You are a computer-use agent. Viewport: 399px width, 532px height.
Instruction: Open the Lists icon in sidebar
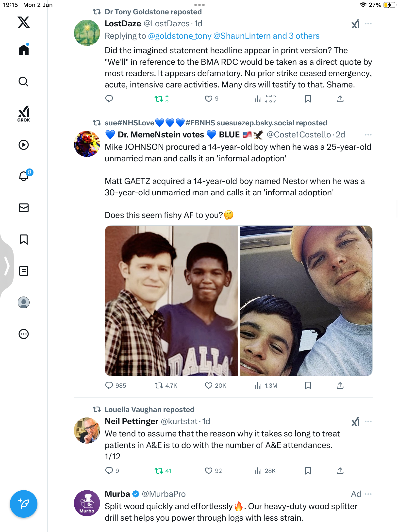pyautogui.click(x=24, y=271)
